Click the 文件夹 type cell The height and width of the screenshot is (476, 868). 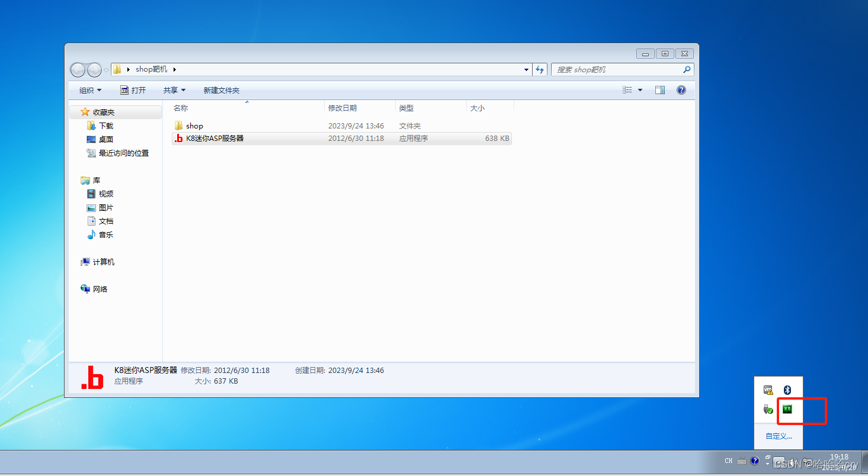coord(410,126)
